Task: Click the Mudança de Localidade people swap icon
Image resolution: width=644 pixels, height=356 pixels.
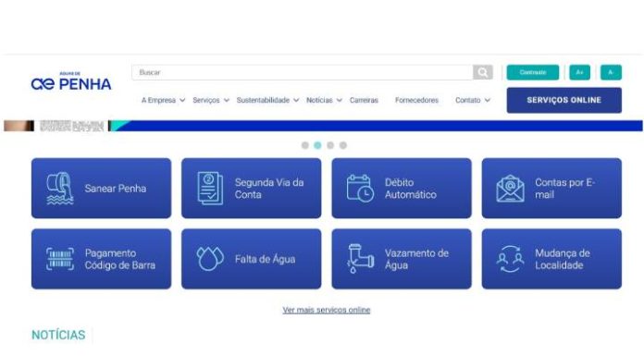Action: click(510, 259)
